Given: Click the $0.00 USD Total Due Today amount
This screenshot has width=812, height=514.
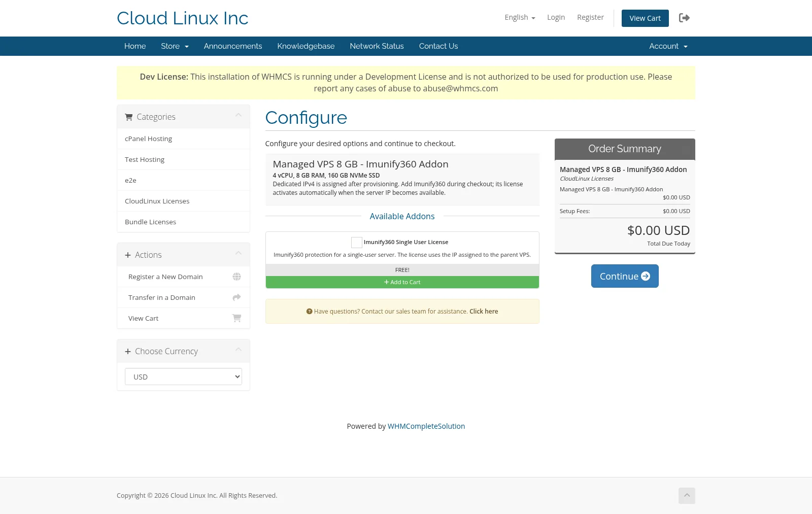Looking at the screenshot, I should click(x=658, y=230).
